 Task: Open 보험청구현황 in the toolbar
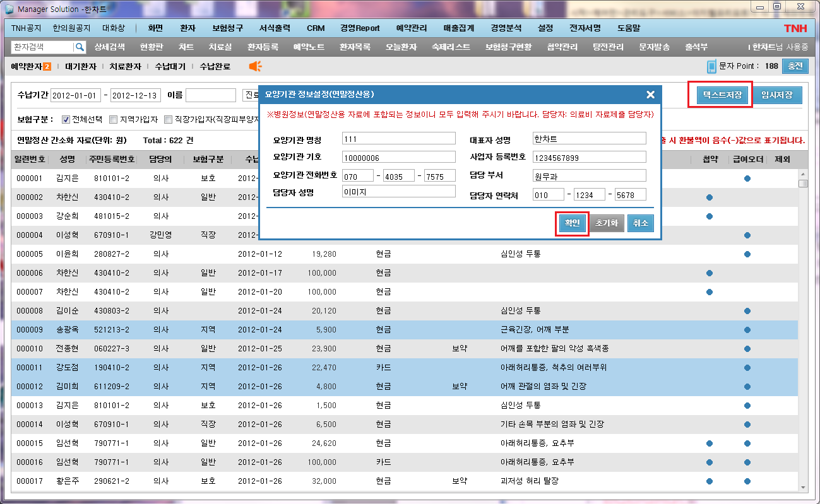pyautogui.click(x=508, y=47)
